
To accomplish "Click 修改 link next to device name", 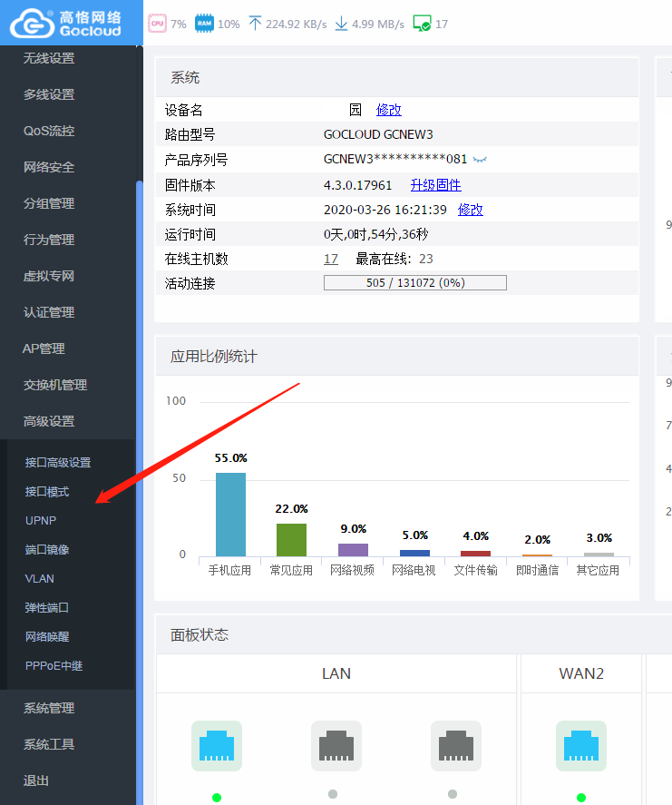I will (388, 110).
